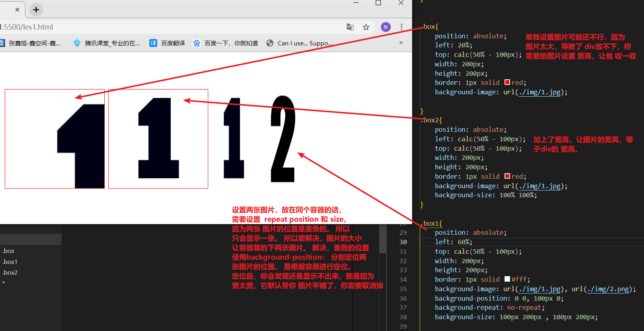
Task: Open the red color swatch in .box2 border
Action: click(507, 176)
